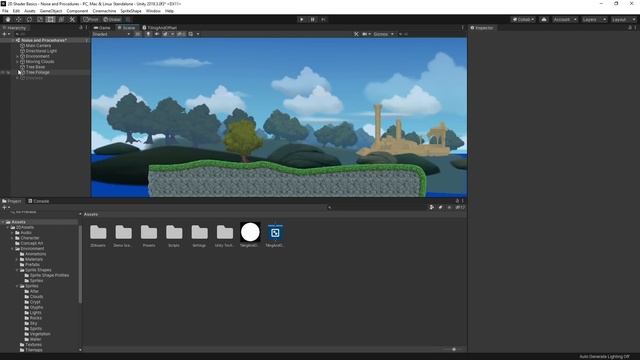Select the Move tool in the toolbar

coord(18,20)
